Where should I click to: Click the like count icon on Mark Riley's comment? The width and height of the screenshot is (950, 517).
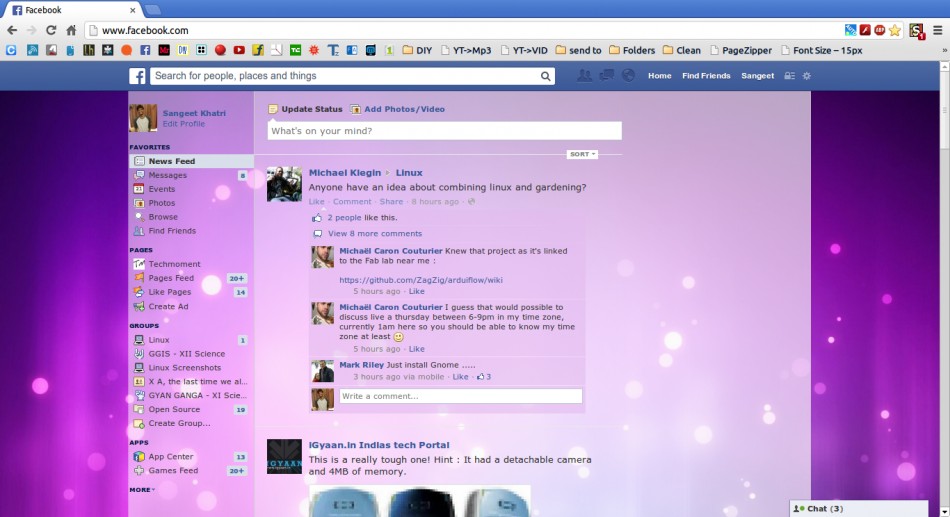coord(480,377)
